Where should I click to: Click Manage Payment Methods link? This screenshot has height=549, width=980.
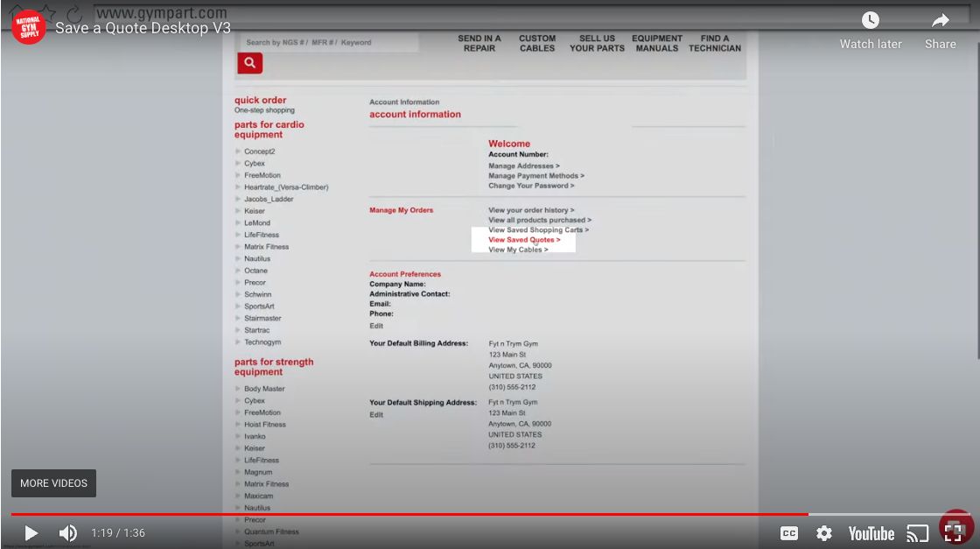536,176
